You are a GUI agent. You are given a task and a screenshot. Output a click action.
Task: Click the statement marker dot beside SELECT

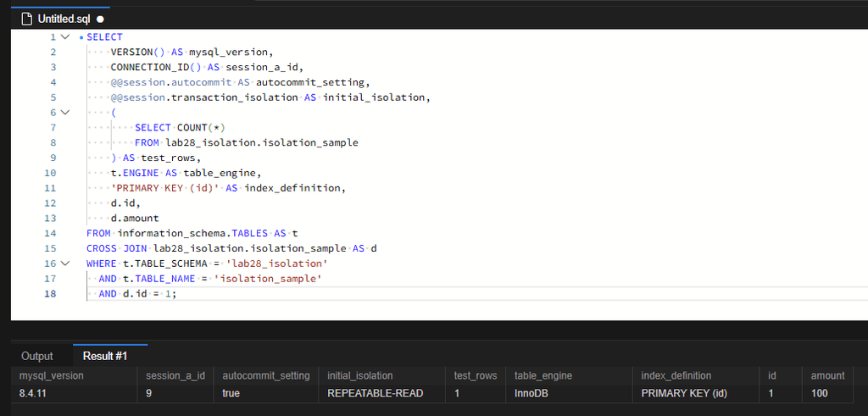point(81,37)
